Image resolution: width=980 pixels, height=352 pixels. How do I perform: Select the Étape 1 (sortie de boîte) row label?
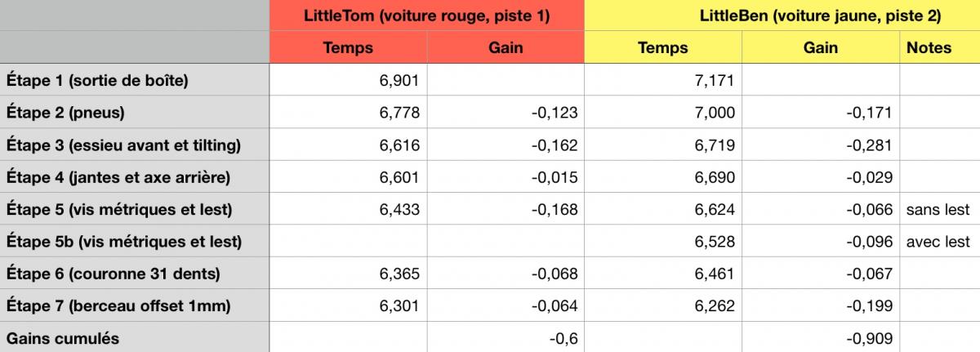pyautogui.click(x=97, y=80)
